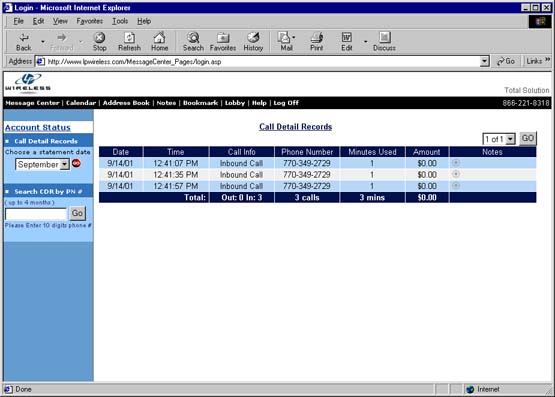Open the View menu
Image resolution: width=555 pixels, height=397 pixels.
(60, 21)
